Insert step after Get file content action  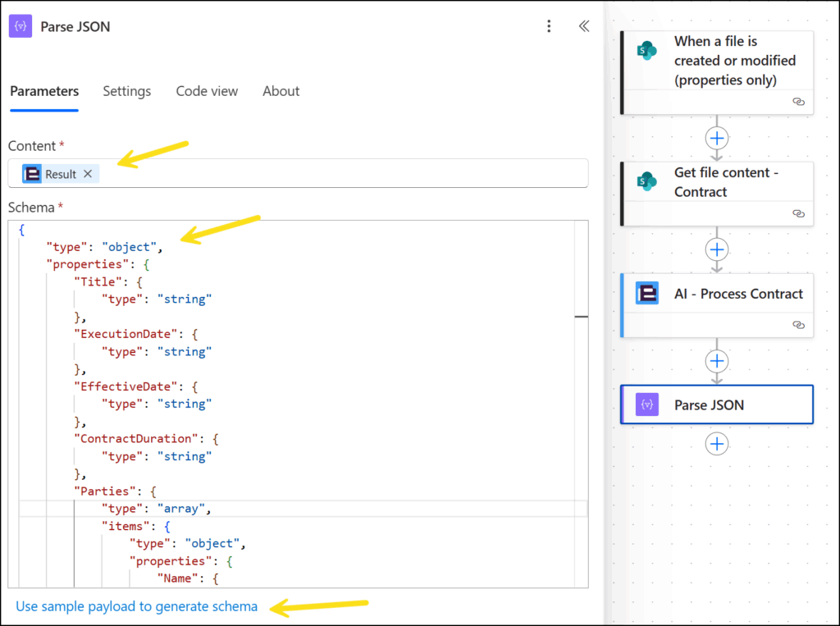point(717,249)
